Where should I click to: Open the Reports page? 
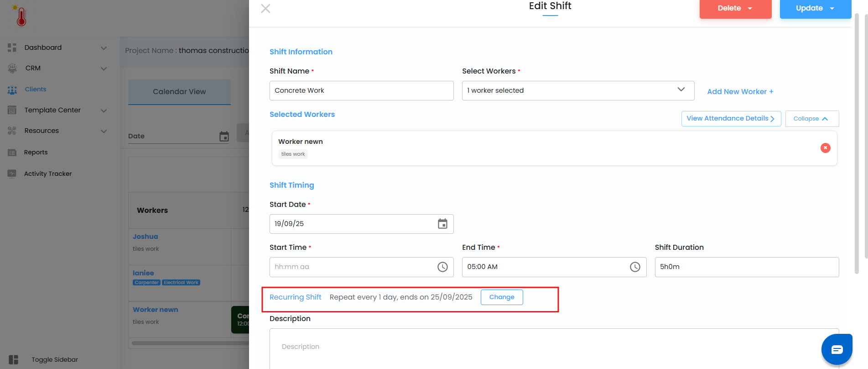tap(36, 153)
